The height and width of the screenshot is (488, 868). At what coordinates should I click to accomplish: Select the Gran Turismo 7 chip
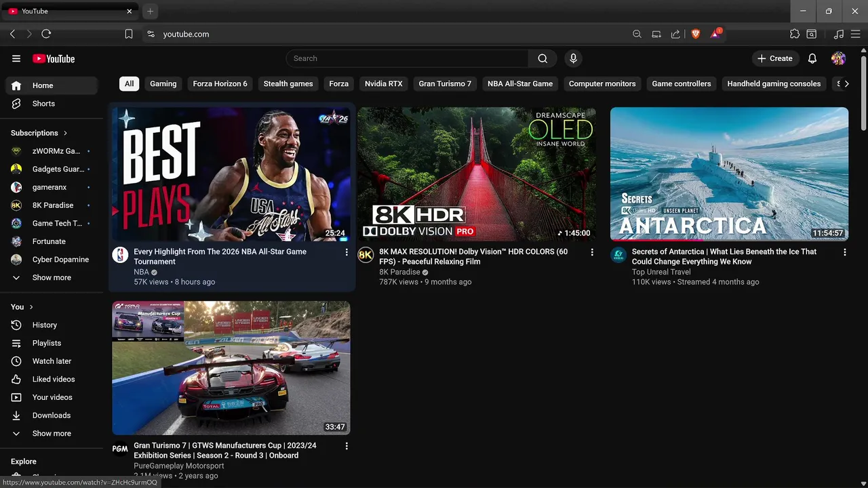[x=445, y=84]
